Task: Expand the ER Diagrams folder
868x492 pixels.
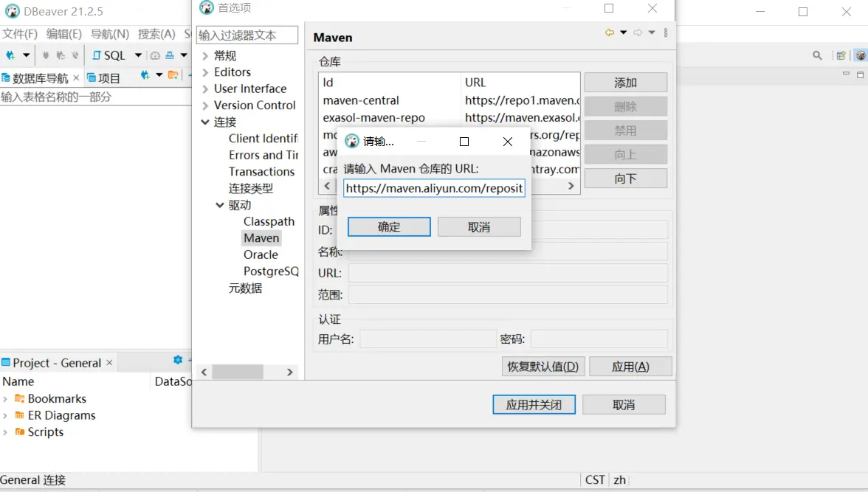Action: coord(5,415)
